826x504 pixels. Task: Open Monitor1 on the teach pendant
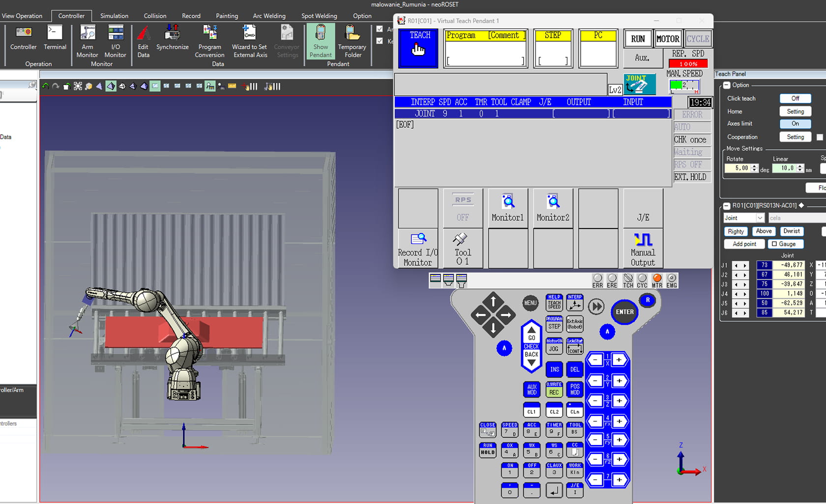click(508, 208)
